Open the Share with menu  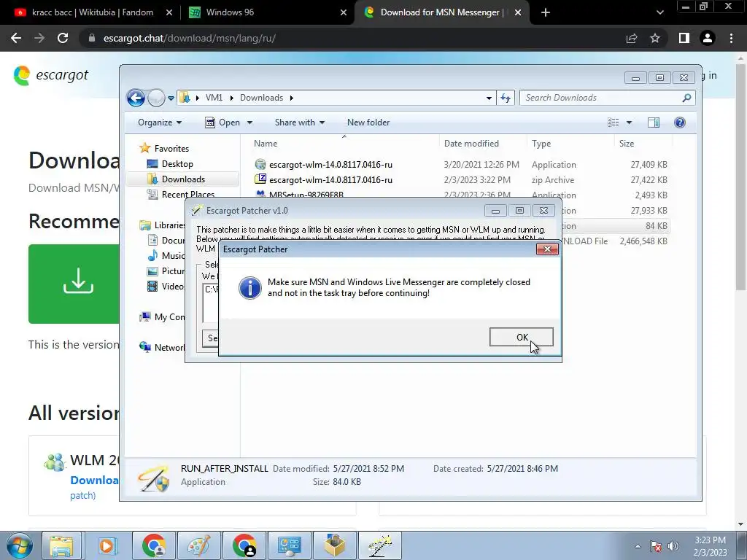(x=300, y=122)
